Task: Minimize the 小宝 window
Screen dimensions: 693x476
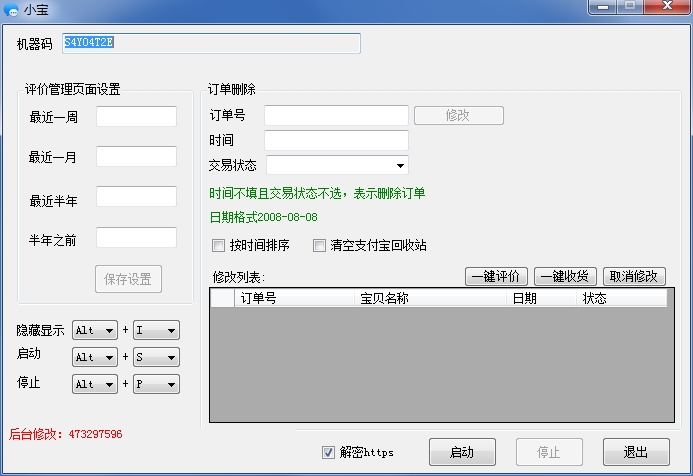Action: [x=603, y=7]
